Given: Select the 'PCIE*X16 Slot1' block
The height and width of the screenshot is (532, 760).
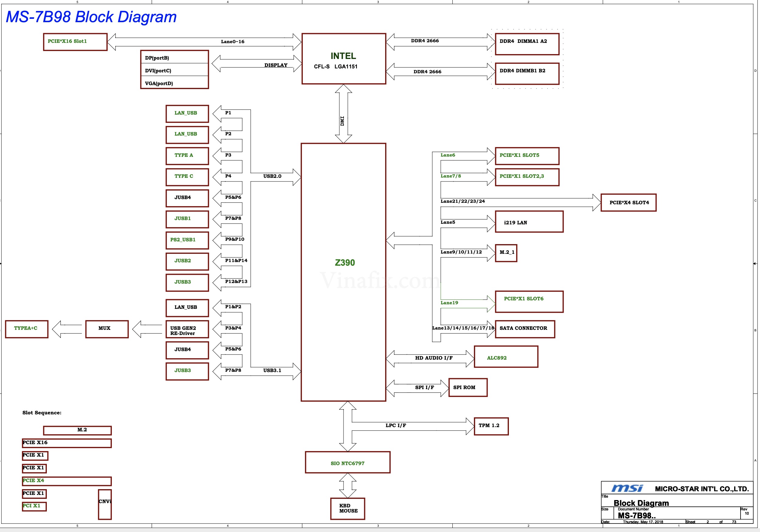Looking at the screenshot, I should tap(75, 42).
